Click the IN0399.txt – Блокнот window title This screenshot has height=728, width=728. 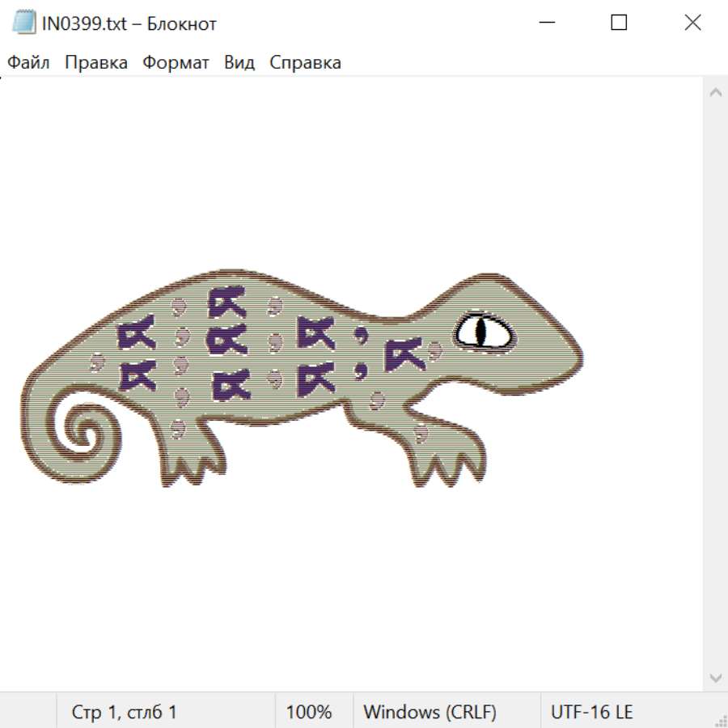pos(129,23)
